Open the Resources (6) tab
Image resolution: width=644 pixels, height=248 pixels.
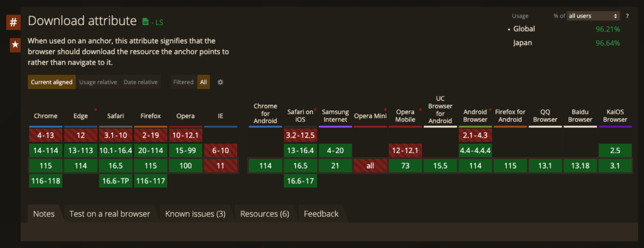click(265, 213)
